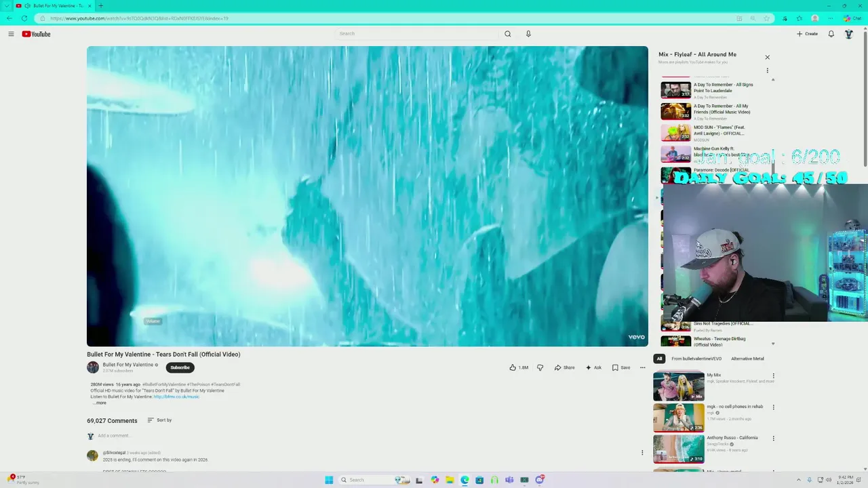The height and width of the screenshot is (488, 868).
Task: Open options for mgk rehab video
Action: coord(773,407)
